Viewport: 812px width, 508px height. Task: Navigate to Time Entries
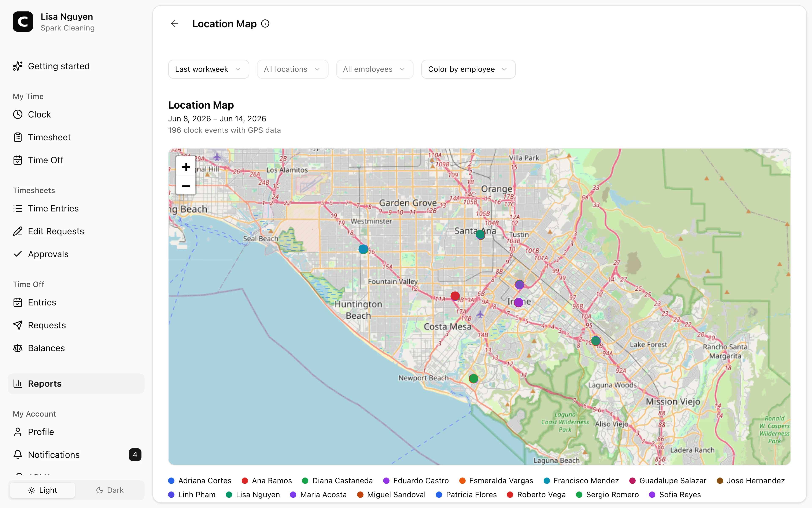[76, 209]
